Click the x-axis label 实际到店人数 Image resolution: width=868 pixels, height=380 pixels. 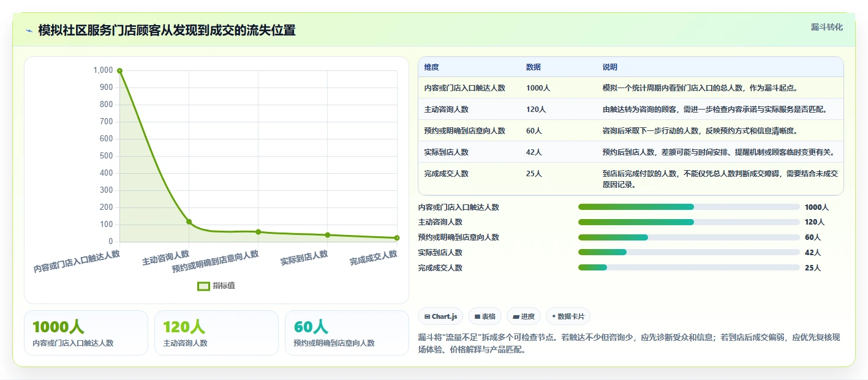(x=304, y=258)
